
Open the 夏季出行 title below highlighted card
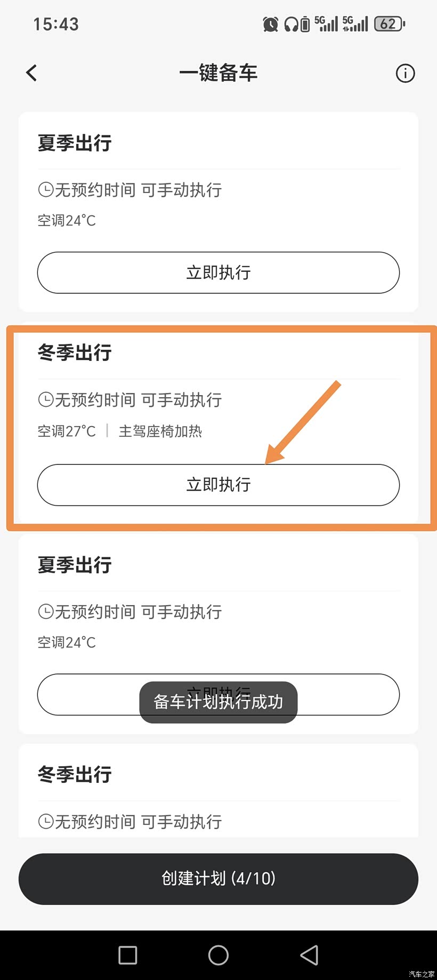pos(75,565)
